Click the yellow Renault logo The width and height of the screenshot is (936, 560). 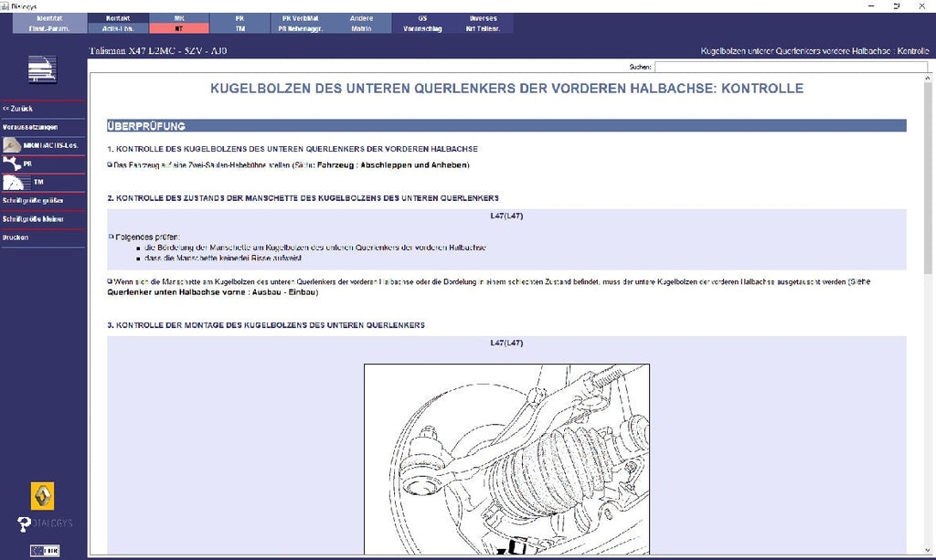(x=42, y=496)
